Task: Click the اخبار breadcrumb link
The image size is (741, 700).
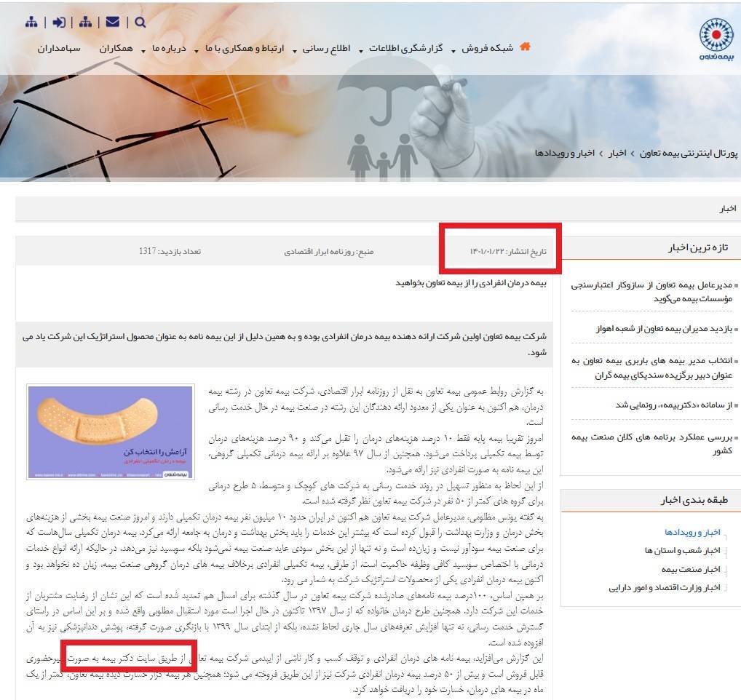Action: 617,153
